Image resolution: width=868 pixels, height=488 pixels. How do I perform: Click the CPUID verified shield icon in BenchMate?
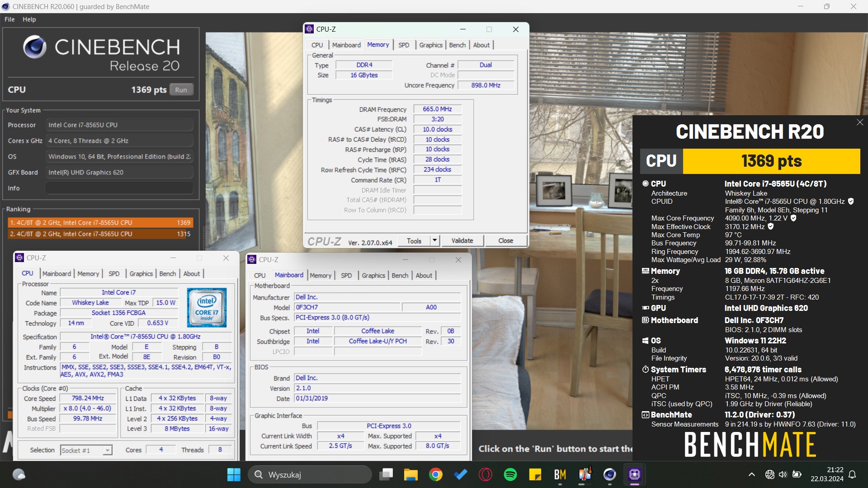(x=851, y=202)
